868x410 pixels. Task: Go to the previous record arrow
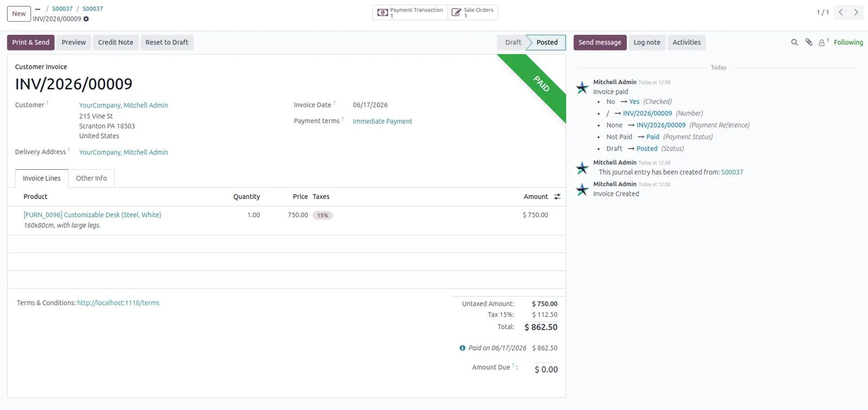pos(841,12)
